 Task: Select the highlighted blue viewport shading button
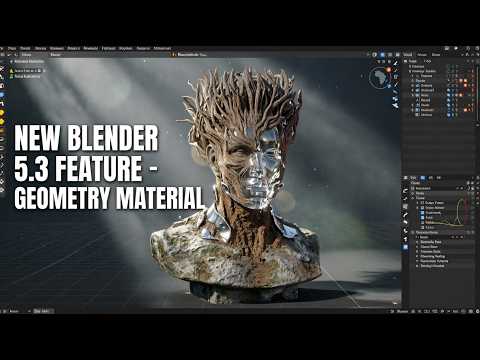click(x=382, y=54)
